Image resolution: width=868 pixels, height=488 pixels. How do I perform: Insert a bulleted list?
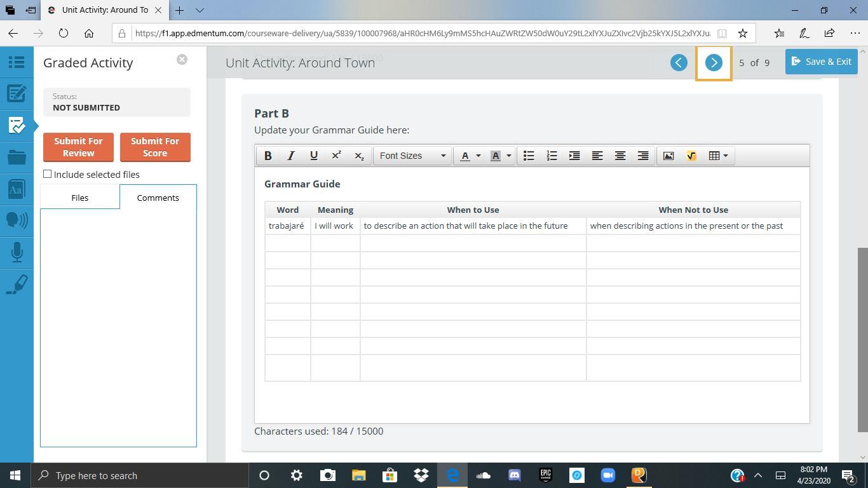(529, 156)
